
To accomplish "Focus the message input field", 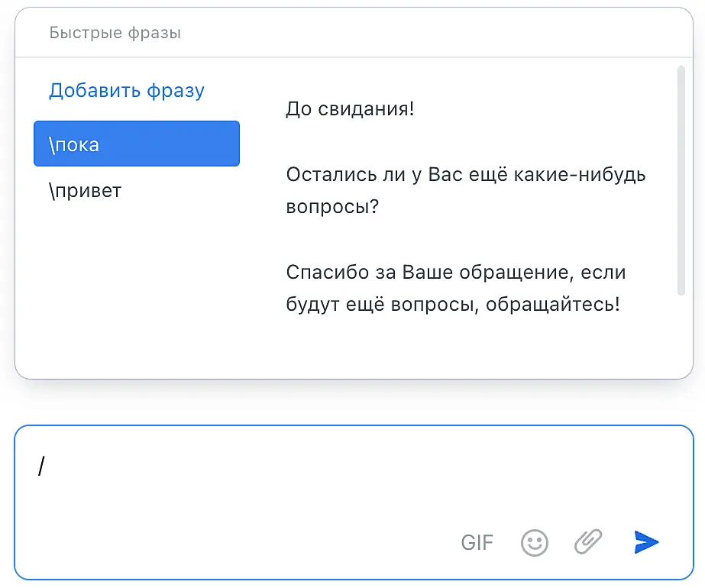I will click(x=306, y=489).
